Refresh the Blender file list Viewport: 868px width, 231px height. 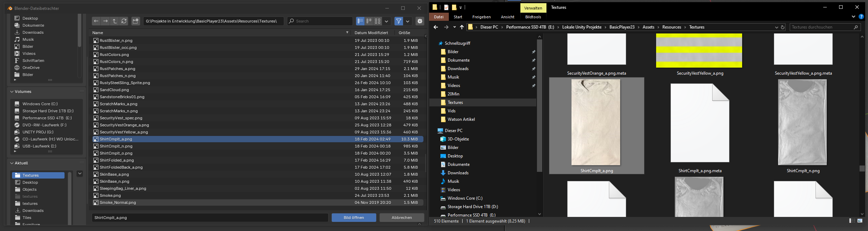click(x=124, y=21)
